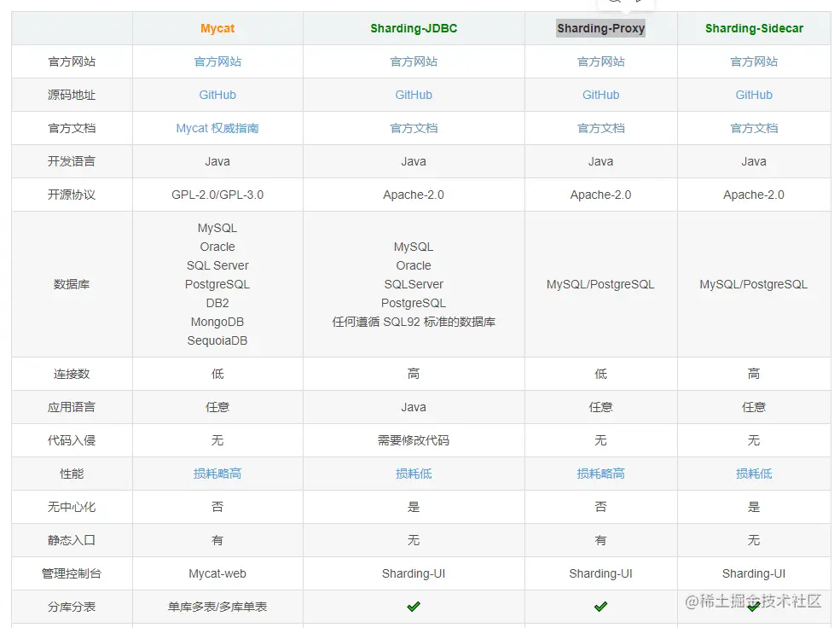Click the 管理控制台 row label
Screen dimensions: 840x628
pos(72,573)
